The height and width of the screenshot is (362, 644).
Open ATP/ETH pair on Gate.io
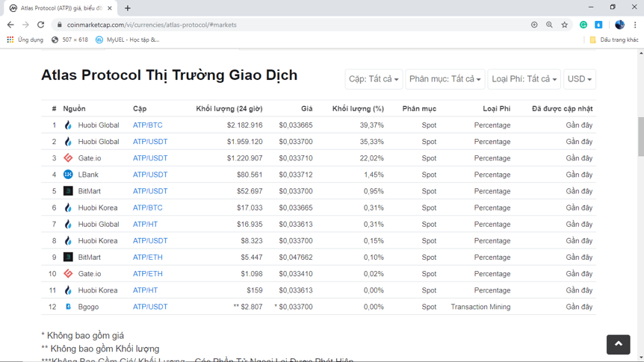point(147,274)
